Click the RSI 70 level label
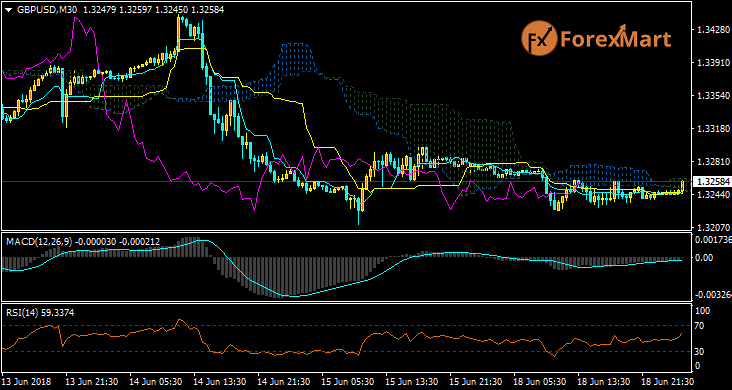 [x=699, y=326]
